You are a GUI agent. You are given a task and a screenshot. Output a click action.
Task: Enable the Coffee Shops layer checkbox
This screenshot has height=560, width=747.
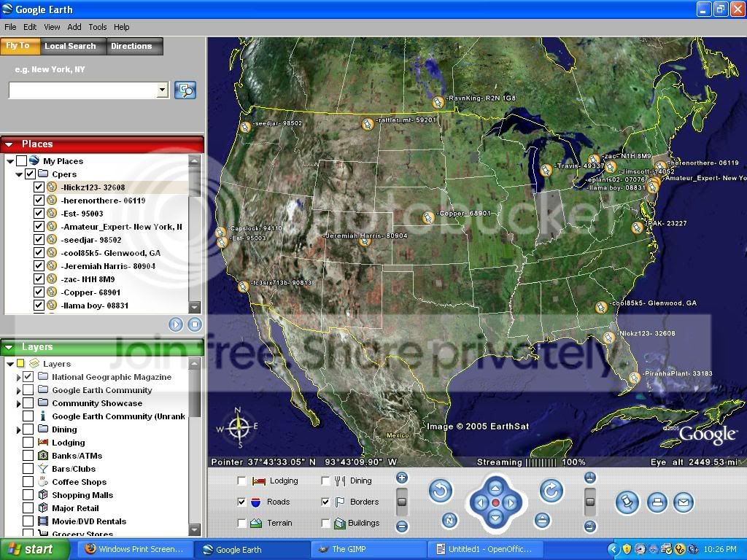pos(28,482)
